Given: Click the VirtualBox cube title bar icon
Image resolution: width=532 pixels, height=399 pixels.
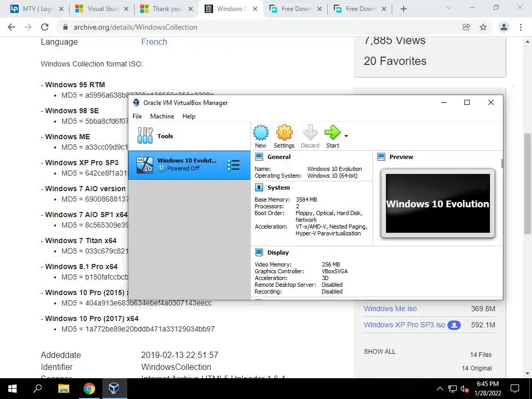Looking at the screenshot, I should tap(136, 102).
